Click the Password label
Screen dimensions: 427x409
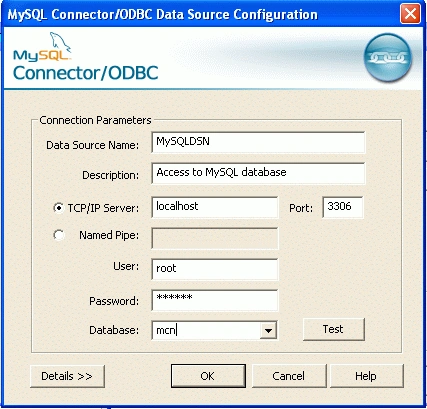pos(114,301)
